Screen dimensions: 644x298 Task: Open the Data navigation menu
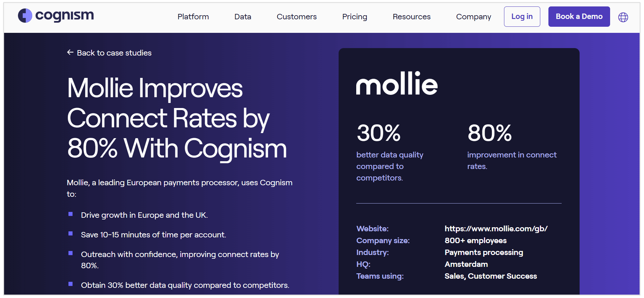point(242,16)
